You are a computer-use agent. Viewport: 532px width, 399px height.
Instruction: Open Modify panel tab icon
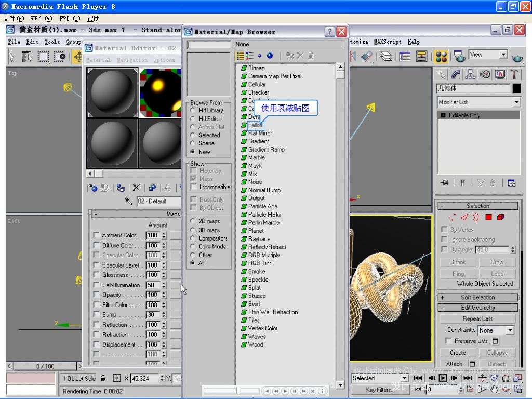(456, 74)
